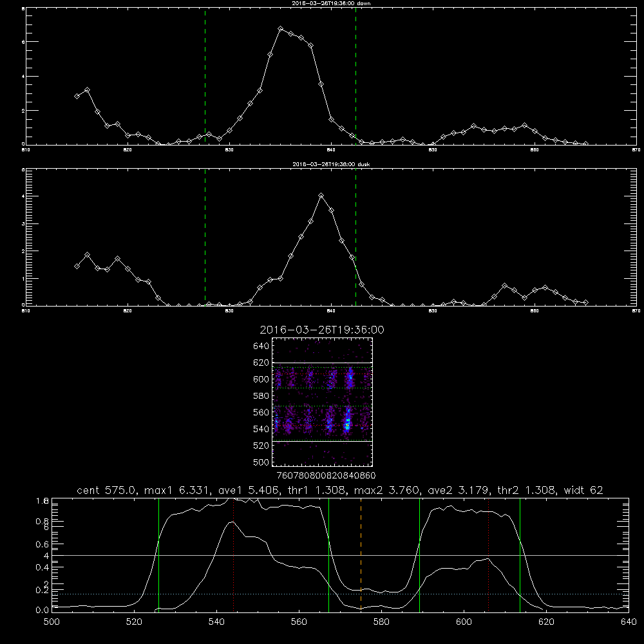
Task: Click the 'thr2 1.308' value in stats header
Action: [x=527, y=490]
